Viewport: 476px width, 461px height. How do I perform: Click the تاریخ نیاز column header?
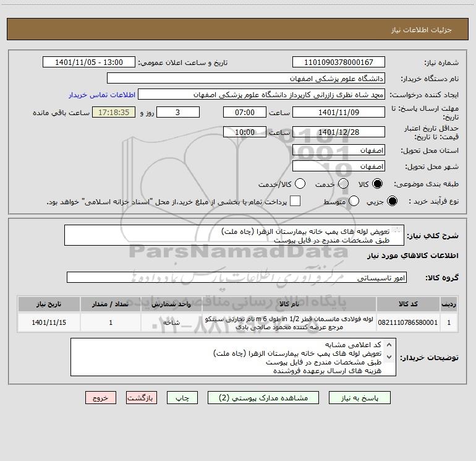(x=49, y=304)
